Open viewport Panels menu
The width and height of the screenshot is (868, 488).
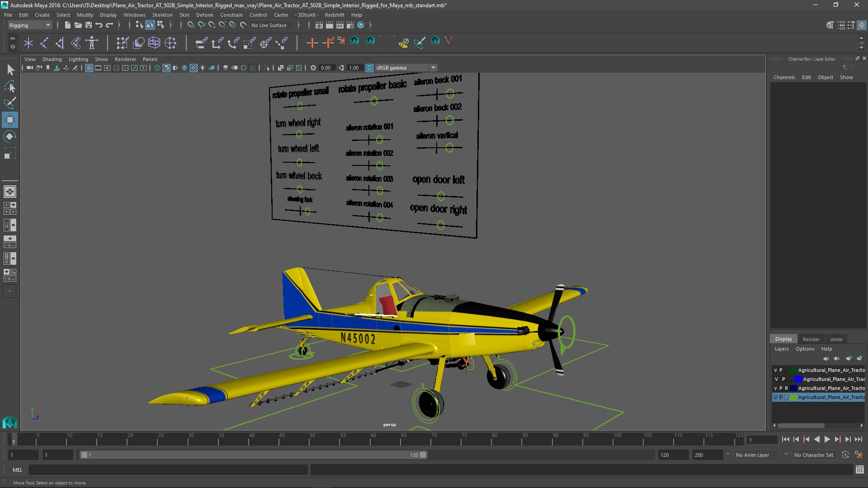tap(150, 59)
